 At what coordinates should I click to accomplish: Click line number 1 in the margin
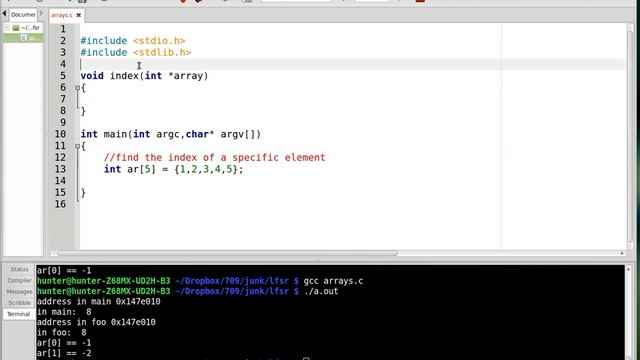coord(63,29)
